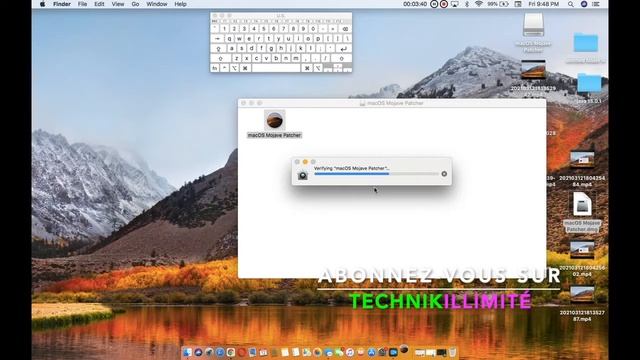Click the verifying progress bar
This screenshot has height=360, width=640.
(376, 174)
